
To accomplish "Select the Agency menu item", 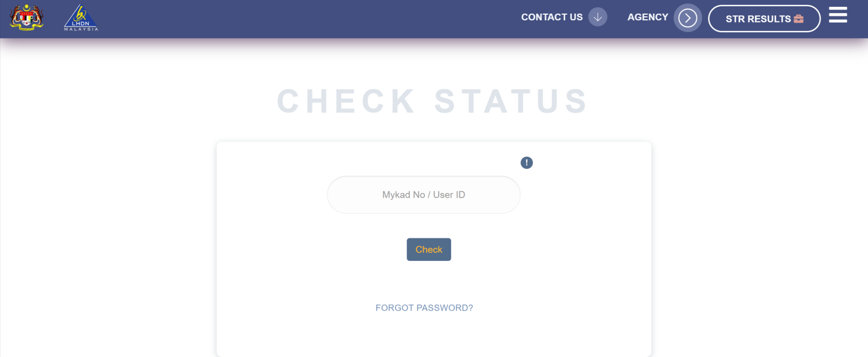I will pyautogui.click(x=648, y=17).
